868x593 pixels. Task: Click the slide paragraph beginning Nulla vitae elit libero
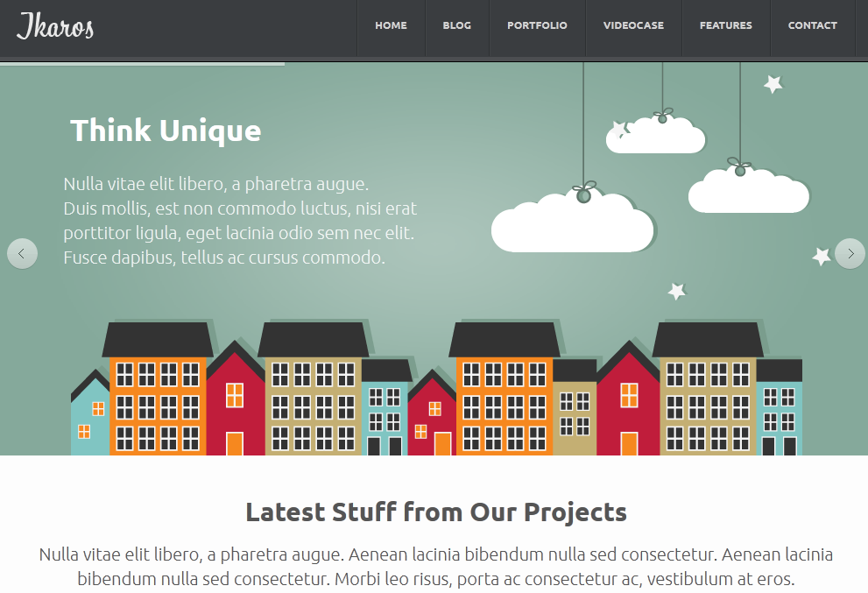pos(240,221)
